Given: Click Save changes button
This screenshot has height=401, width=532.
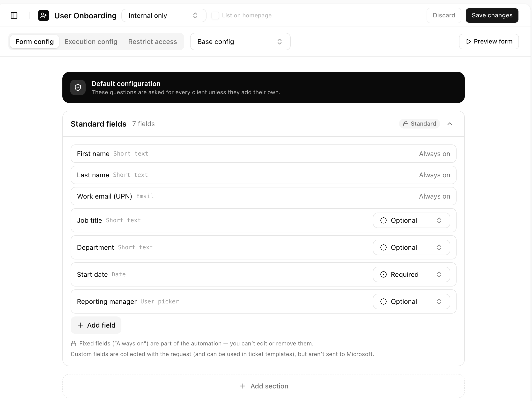Looking at the screenshot, I should (492, 15).
